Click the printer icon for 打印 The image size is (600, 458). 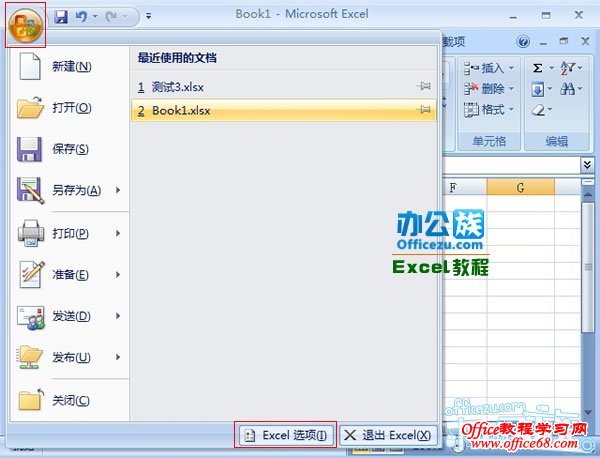click(x=31, y=233)
